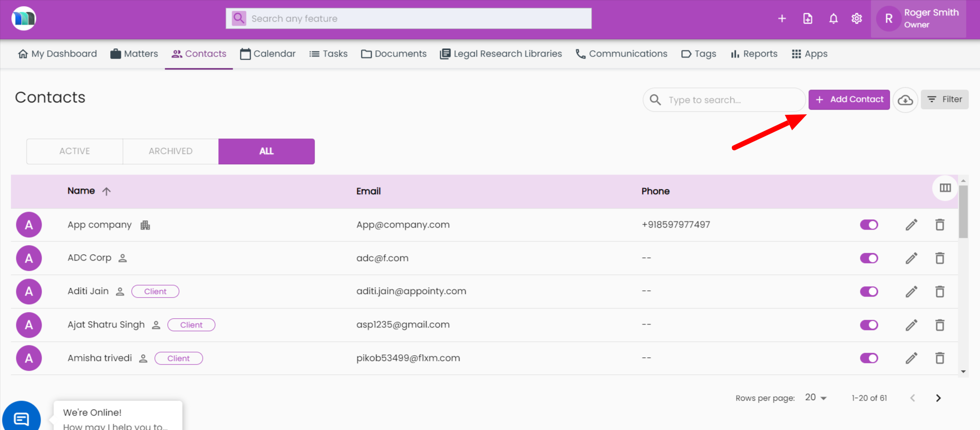Viewport: 980px width, 430px height.
Task: Open settings gear in top bar
Action: click(x=856, y=19)
